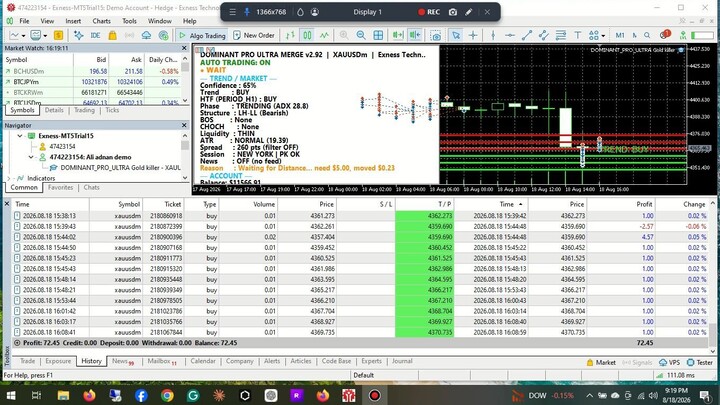Viewport: 720px width, 405px height.
Task: Select the cursor arrow tool
Action: coord(456,35)
